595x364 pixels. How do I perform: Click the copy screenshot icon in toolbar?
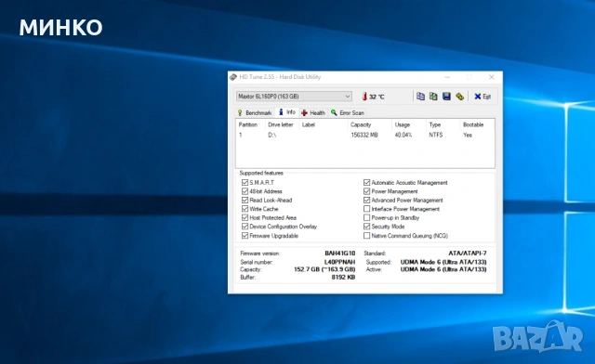433,97
